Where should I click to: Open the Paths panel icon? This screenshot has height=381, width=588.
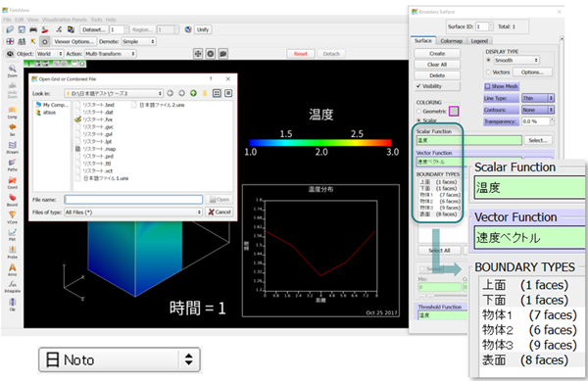(x=13, y=165)
